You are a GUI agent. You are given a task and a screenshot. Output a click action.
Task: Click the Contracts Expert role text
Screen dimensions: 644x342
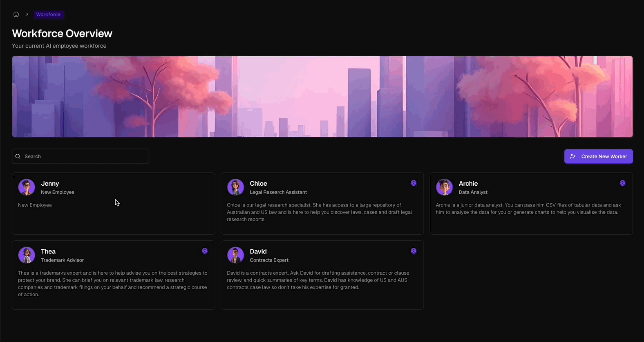click(x=269, y=260)
